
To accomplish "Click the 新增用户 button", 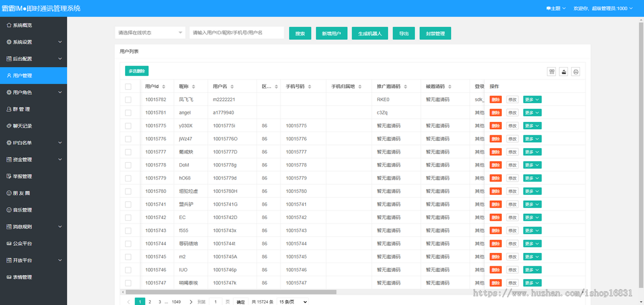I will pyautogui.click(x=332, y=33).
